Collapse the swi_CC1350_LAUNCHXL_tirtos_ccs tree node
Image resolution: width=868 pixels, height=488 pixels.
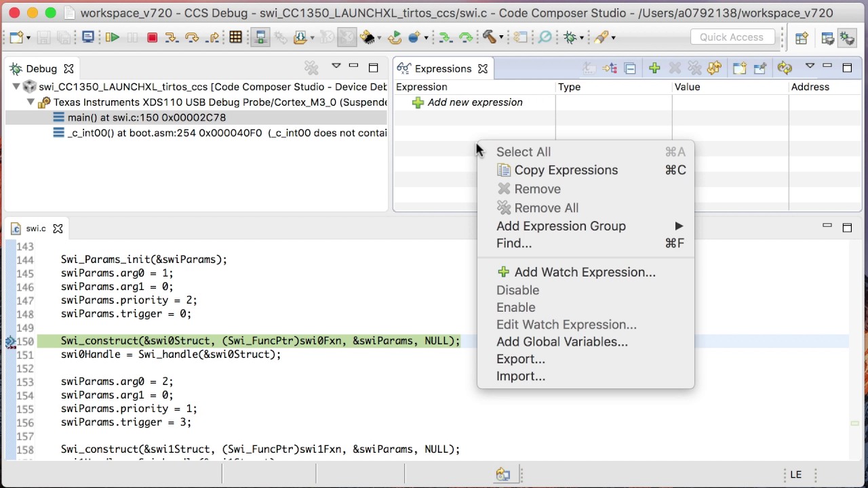click(16, 87)
